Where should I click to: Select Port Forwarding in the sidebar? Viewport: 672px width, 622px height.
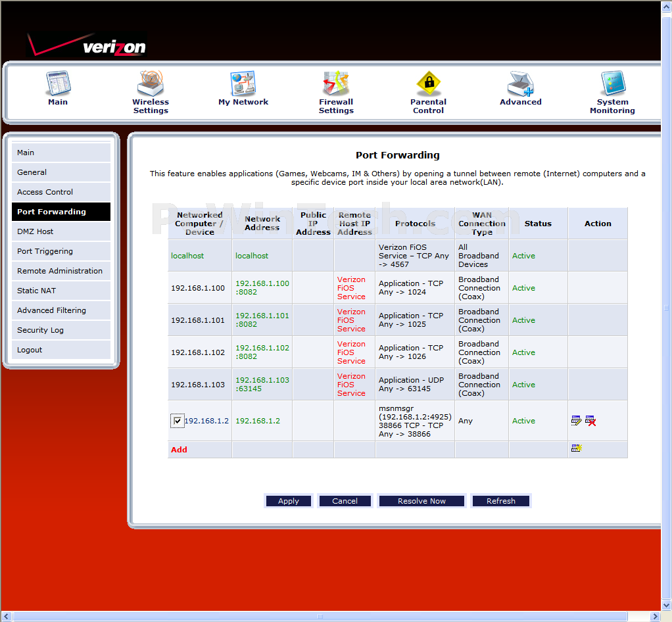click(x=61, y=212)
